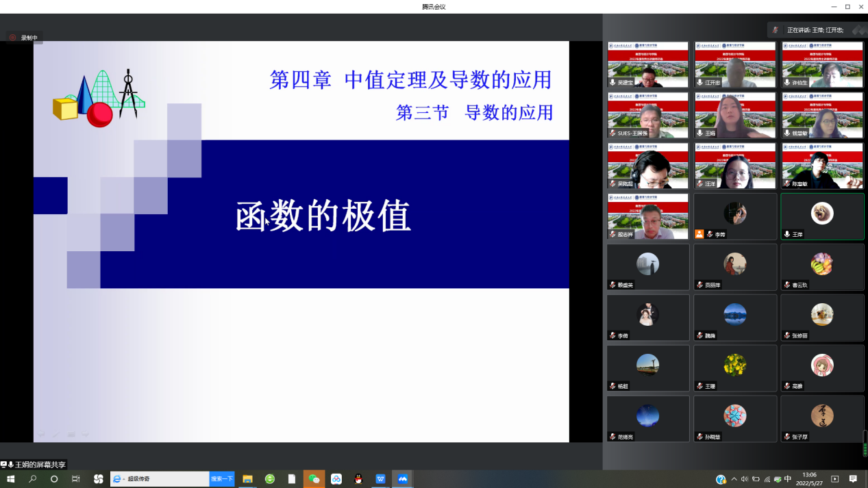Open the Windows notification center icon
Screen dimensions: 868x488
[x=853, y=479]
